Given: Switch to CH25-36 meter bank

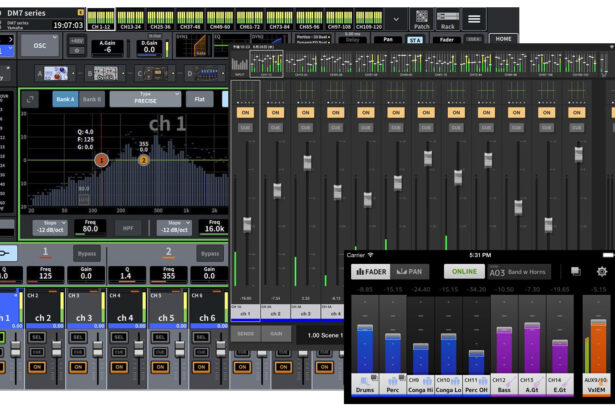Looking at the screenshot, I should coord(160,20).
